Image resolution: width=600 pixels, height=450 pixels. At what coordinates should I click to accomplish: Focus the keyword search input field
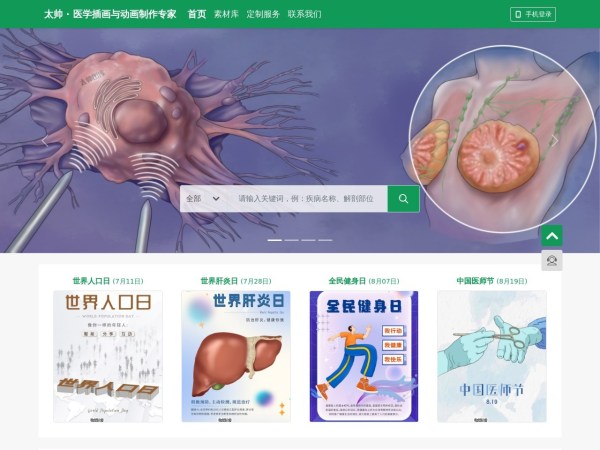[309, 199]
